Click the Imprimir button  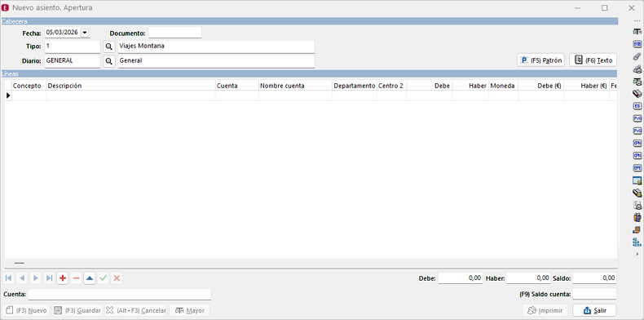545,310
